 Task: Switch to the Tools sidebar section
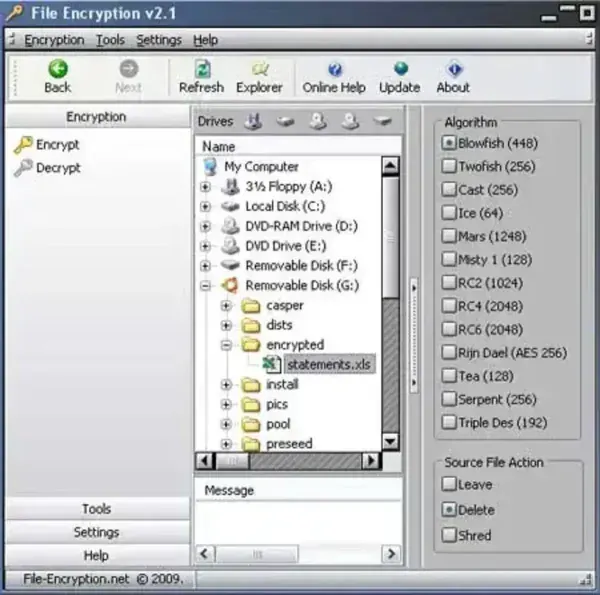click(x=97, y=509)
